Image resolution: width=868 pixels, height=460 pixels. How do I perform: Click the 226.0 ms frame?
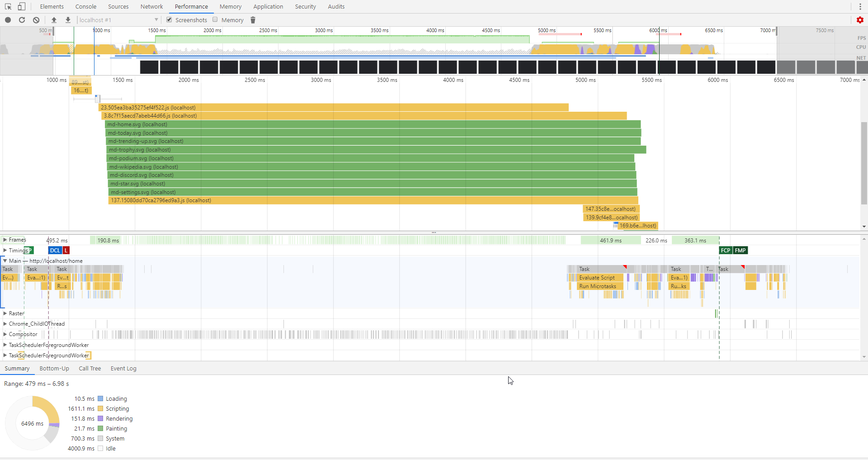656,240
